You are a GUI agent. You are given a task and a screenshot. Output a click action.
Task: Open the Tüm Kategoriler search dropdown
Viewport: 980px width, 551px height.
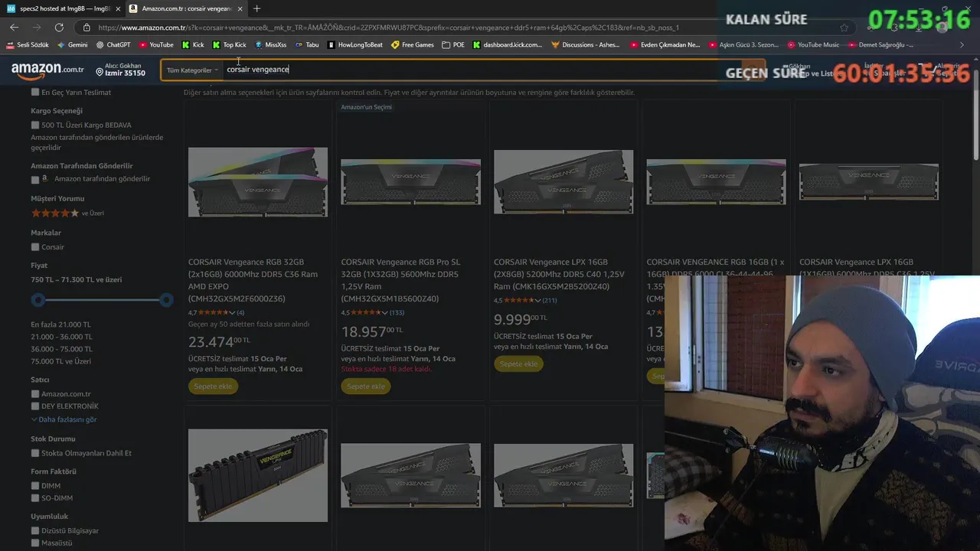[191, 70]
